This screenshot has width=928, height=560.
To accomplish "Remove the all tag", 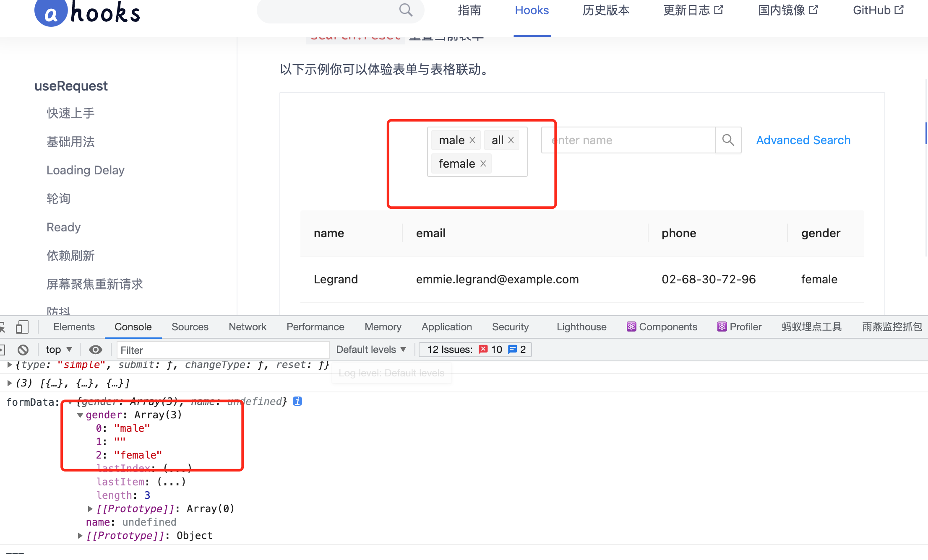I will point(511,140).
